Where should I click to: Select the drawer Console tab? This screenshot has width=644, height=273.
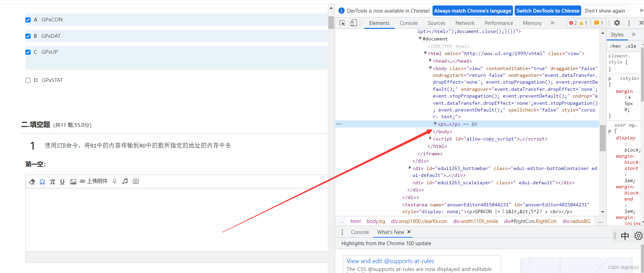click(360, 232)
